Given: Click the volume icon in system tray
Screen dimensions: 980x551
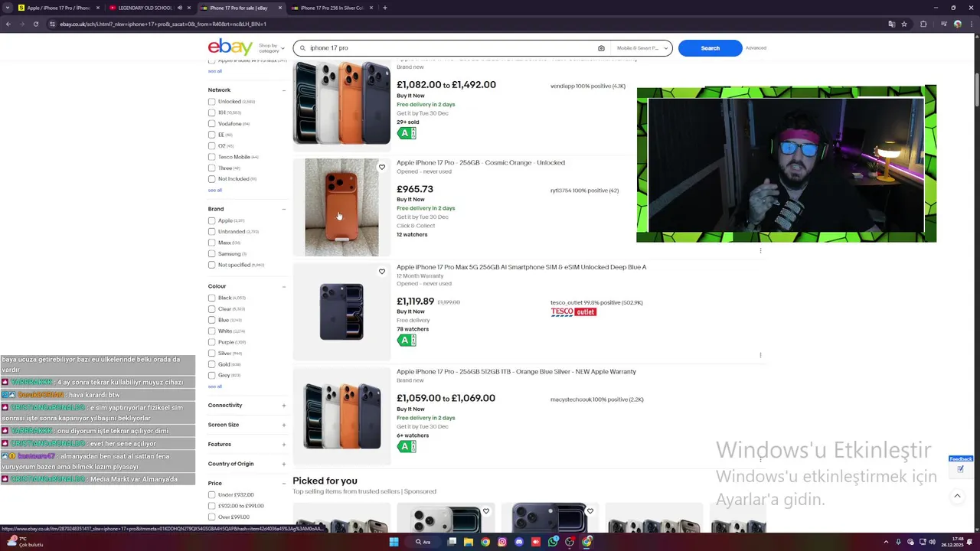Looking at the screenshot, I should (x=932, y=542).
